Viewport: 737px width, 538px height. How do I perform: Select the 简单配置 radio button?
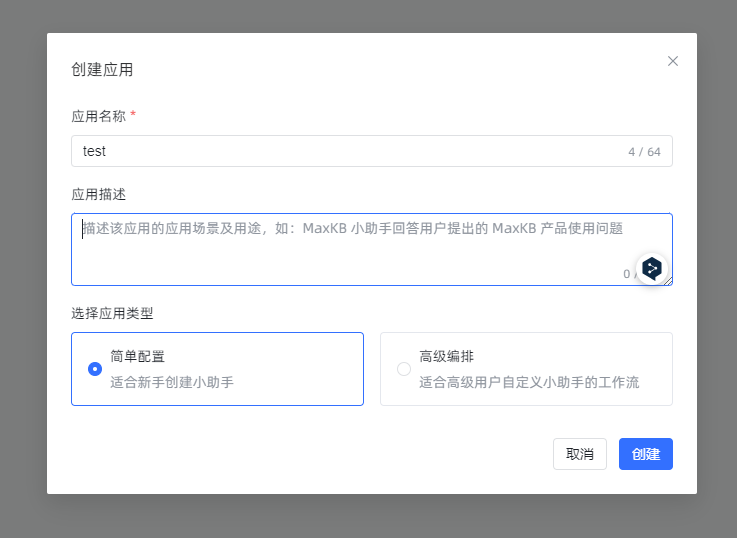click(95, 369)
